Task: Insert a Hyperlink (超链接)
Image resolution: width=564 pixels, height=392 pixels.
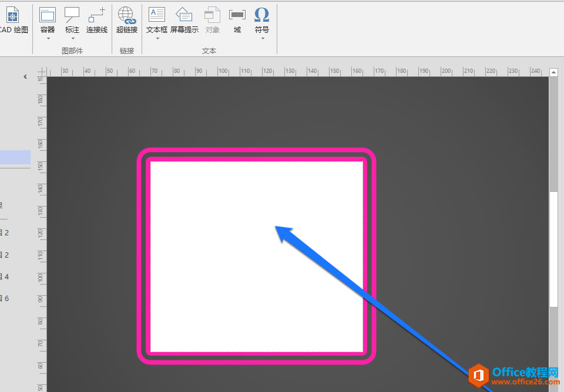Action: 126,15
